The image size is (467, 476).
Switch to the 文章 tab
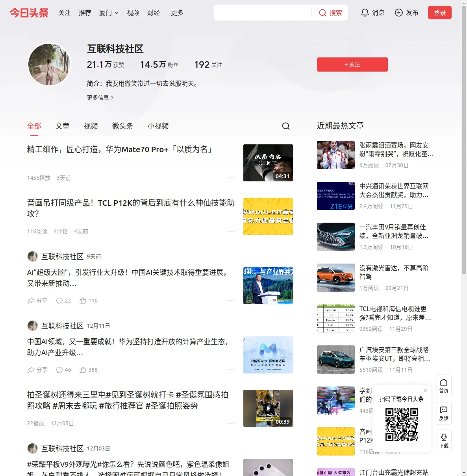click(63, 126)
